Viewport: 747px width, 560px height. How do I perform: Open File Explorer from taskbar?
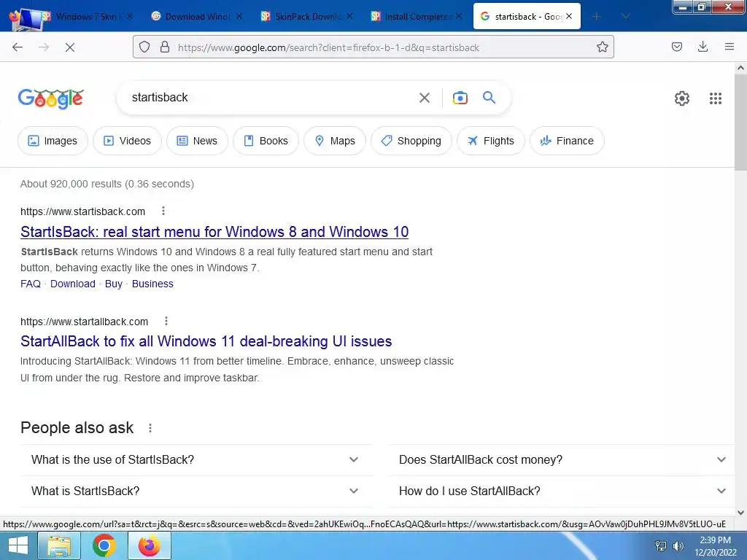tap(59, 545)
